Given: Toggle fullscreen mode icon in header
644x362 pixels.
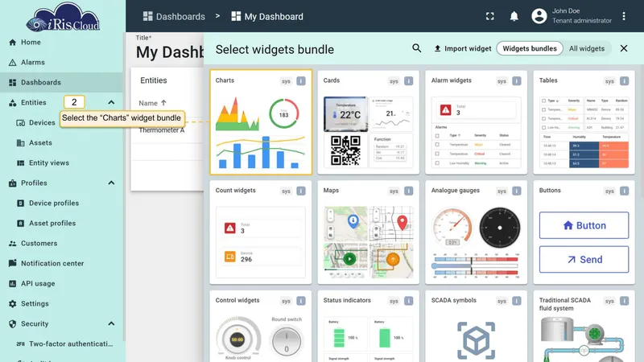Looking at the screenshot, I should [490, 16].
